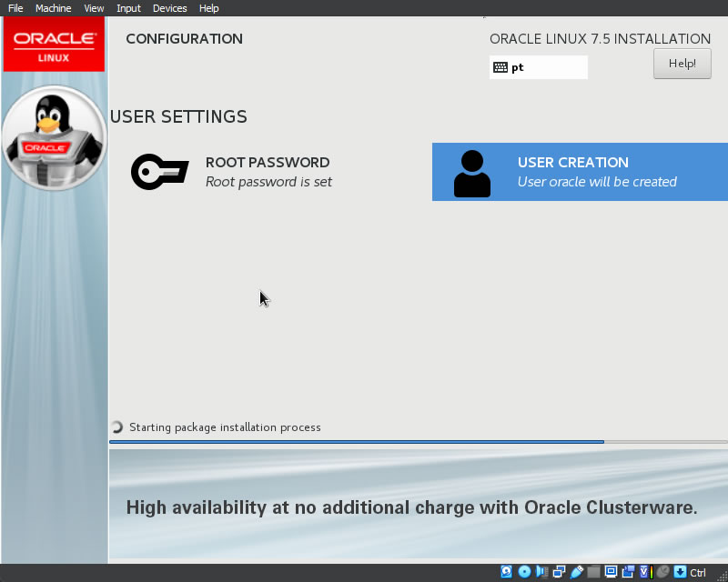
Task: Click 'User oracle will be created' text
Action: pos(597,182)
